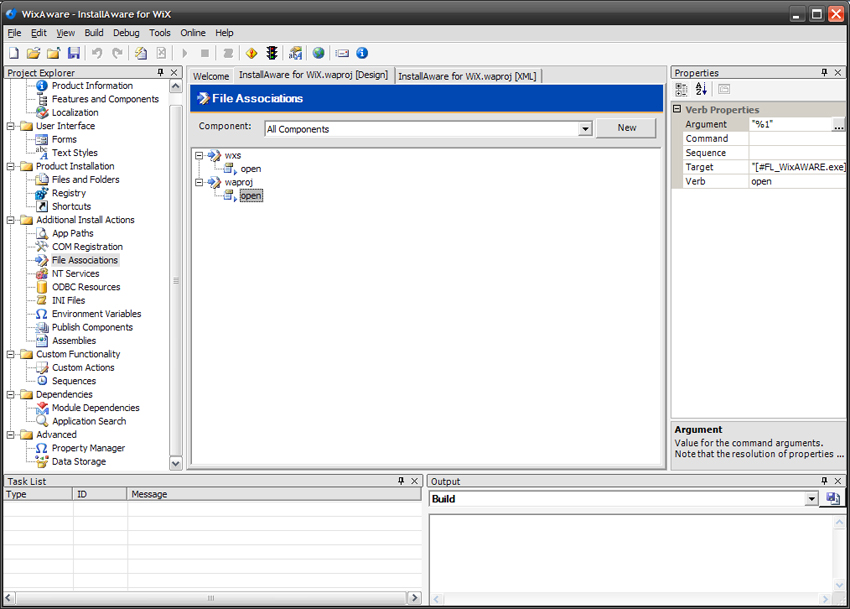Open Product Information in Project Explorer
Image resolution: width=850 pixels, height=609 pixels.
[92, 86]
